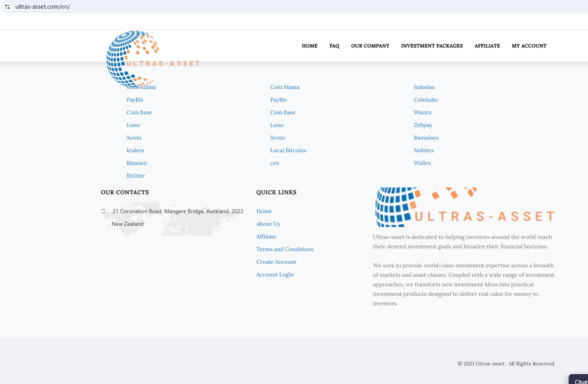Click the site information icon in address bar

[x=8, y=7]
